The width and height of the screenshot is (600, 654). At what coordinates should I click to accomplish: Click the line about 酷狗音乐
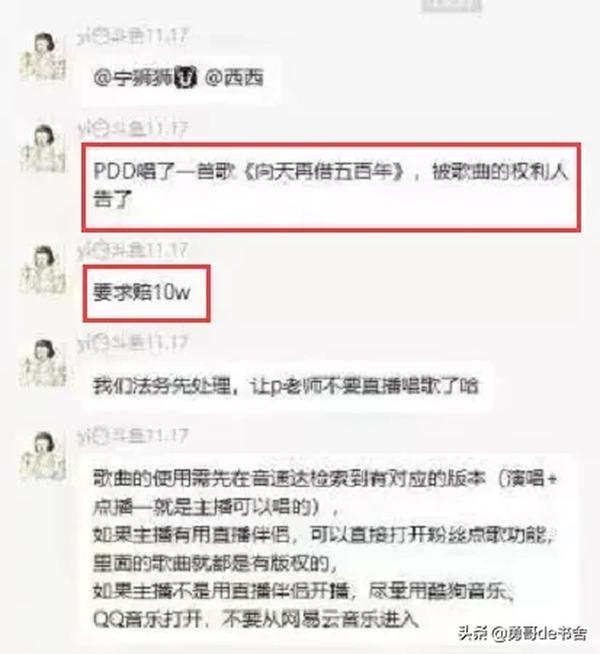tap(304, 591)
